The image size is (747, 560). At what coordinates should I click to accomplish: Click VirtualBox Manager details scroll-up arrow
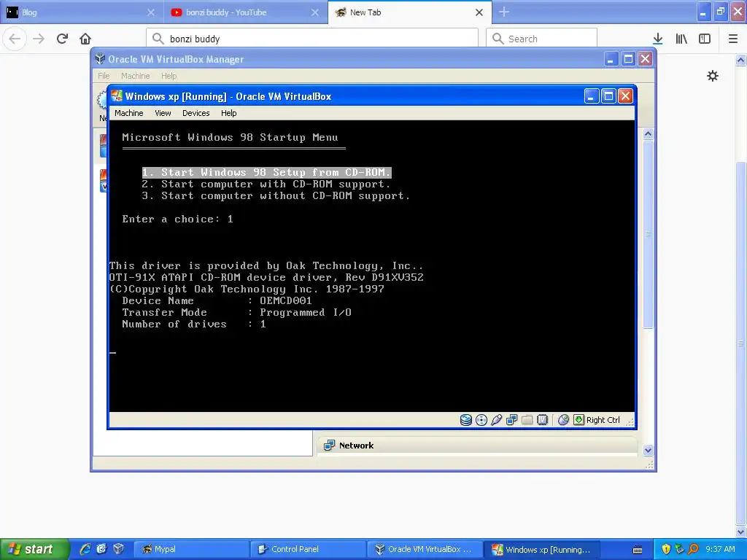pos(648,134)
